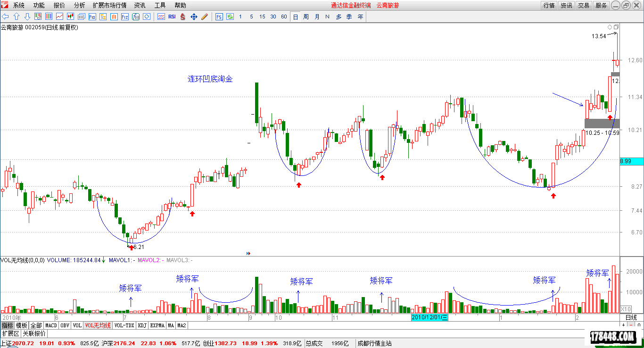Open the quote list table icon
This screenshot has width=644, height=348.
coord(49,17)
